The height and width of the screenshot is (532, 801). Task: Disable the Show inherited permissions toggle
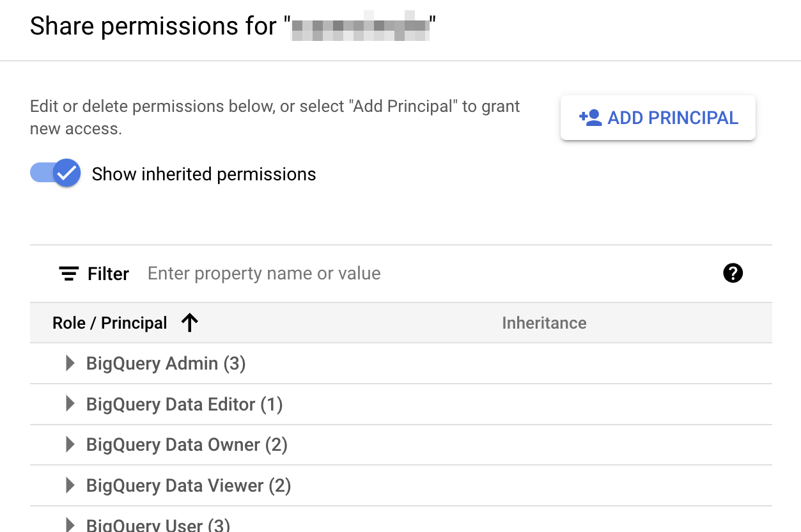click(x=56, y=173)
